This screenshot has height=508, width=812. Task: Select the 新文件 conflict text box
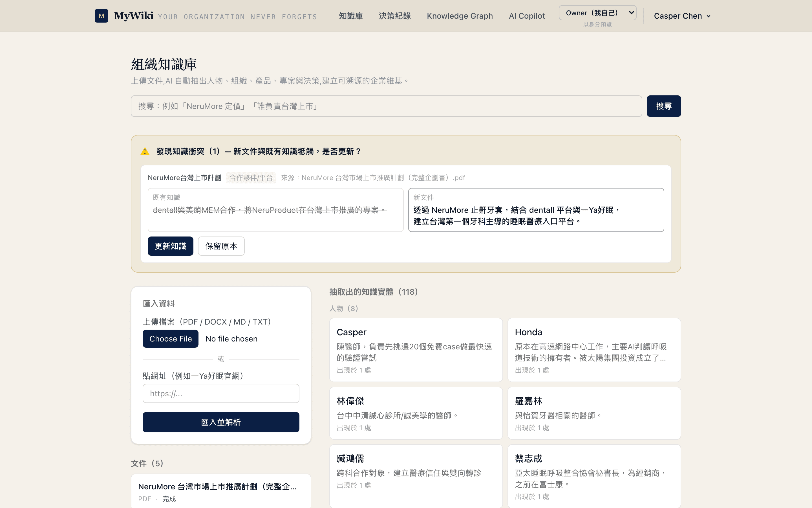(x=536, y=210)
